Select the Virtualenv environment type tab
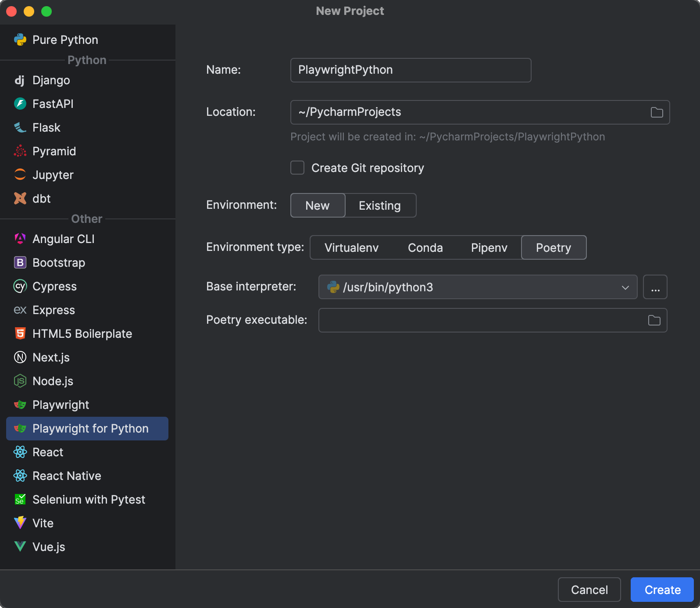 351,248
